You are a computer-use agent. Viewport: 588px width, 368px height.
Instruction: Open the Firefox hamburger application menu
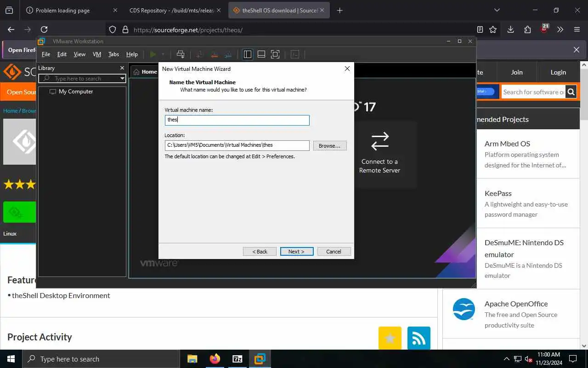point(577,29)
